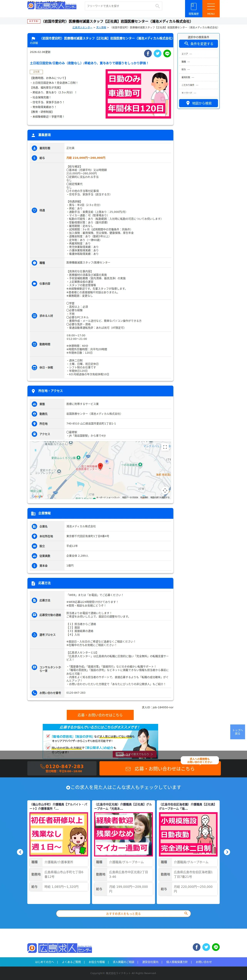
Task: Click the 条件を変更する button in the sidebar
Action: tap(198, 44)
